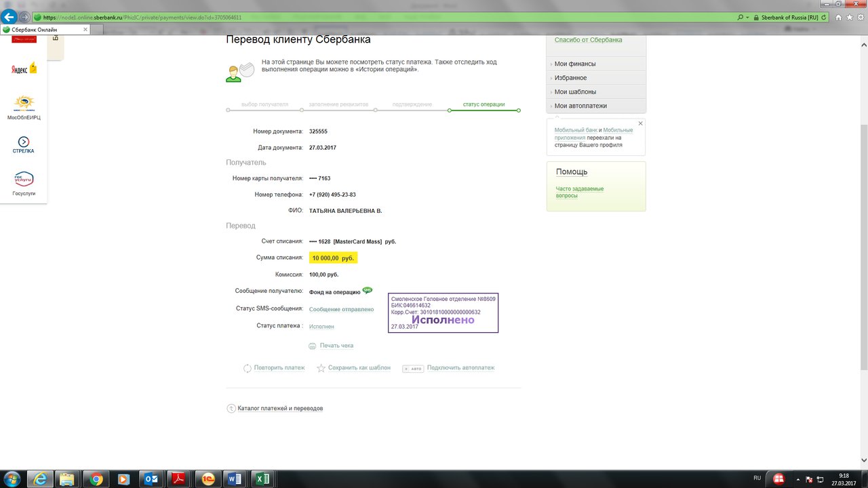Click Печать чека link
868x488 pixels.
336,346
